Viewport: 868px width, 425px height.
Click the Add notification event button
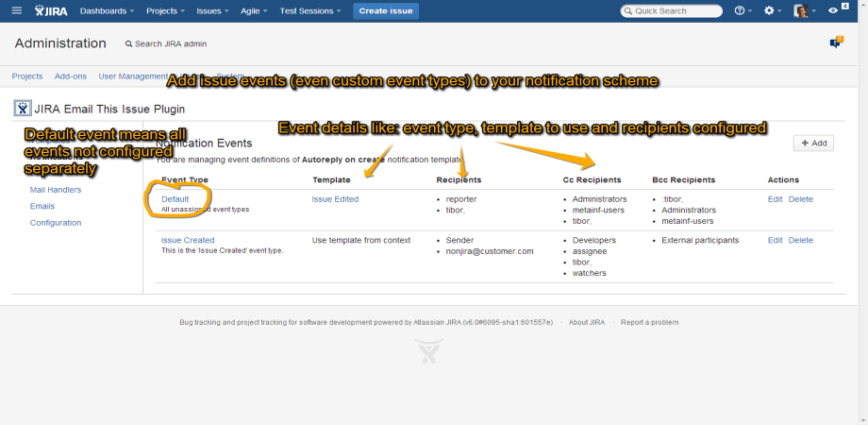(x=813, y=143)
